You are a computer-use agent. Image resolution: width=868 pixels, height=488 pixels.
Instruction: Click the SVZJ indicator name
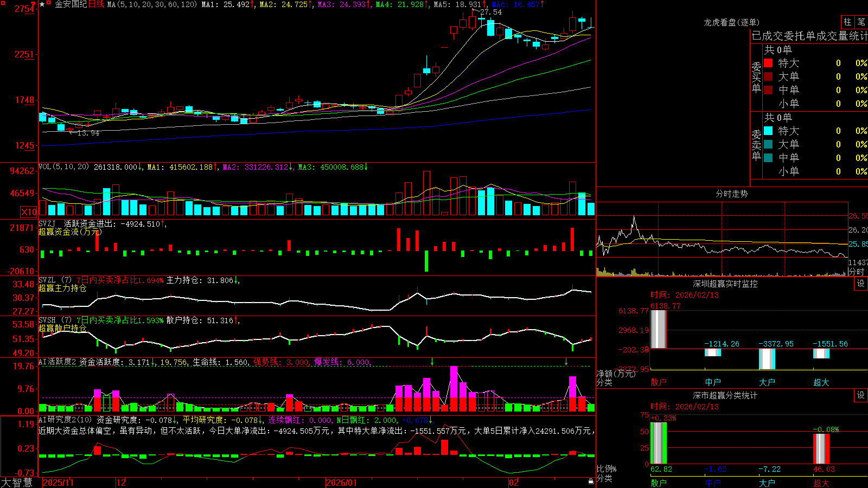pyautogui.click(x=47, y=223)
